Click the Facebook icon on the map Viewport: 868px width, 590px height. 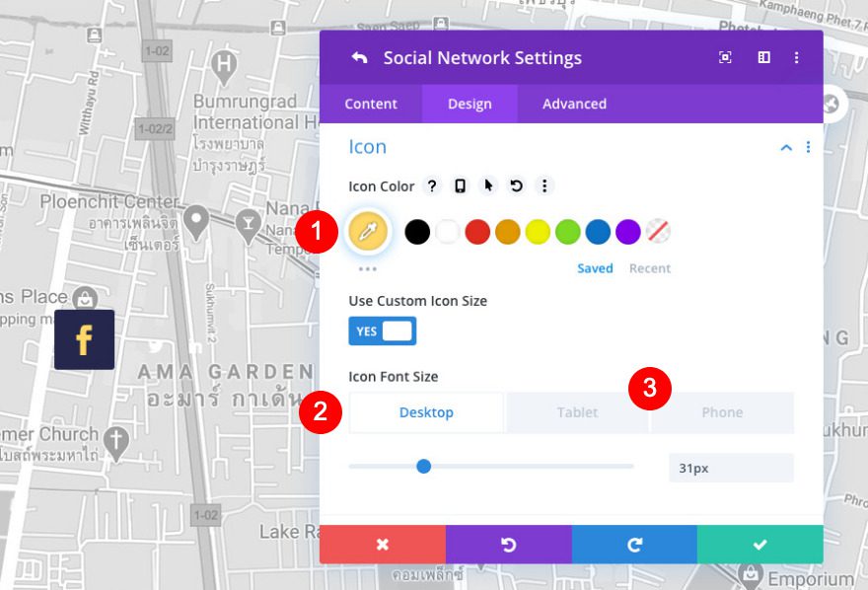coord(84,340)
